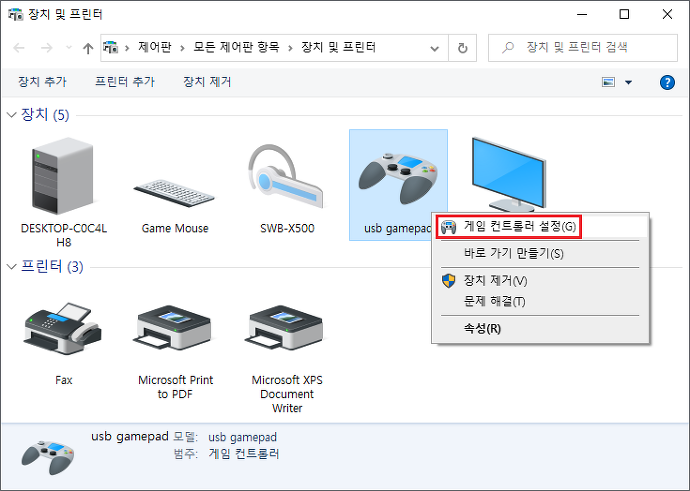This screenshot has height=491, width=690.
Task: Click the address bar location icon
Action: [x=110, y=47]
